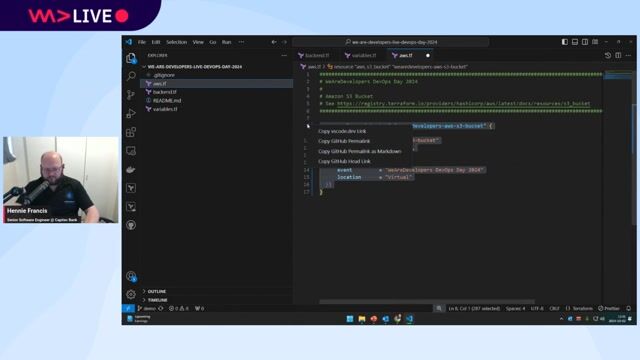This screenshot has width=640, height=360.
Task: Open the timeline history icon in editor toolbar
Action: pos(608,56)
